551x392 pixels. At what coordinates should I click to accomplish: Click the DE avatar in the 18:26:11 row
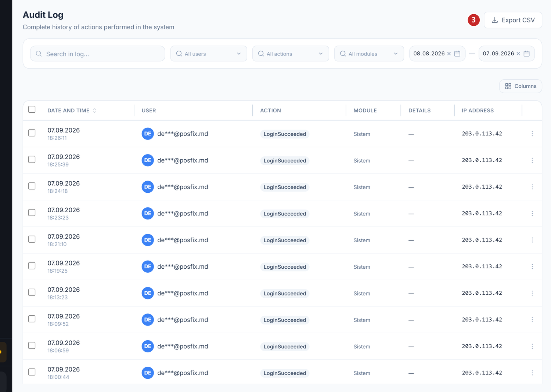148,134
